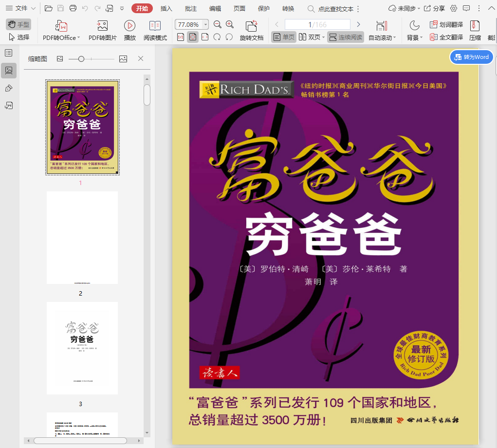The height and width of the screenshot is (448, 497).
Task: Open 划词翻译 word translation
Action: [446, 24]
